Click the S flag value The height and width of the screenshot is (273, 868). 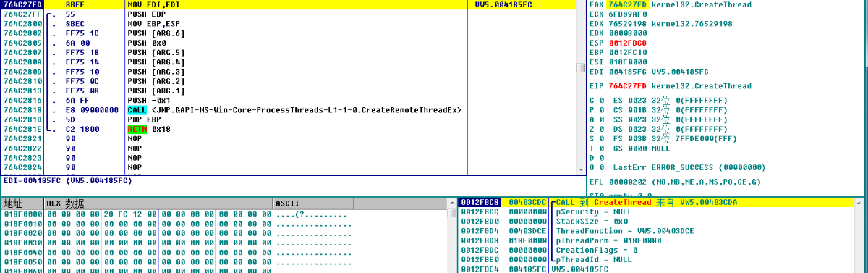click(x=602, y=138)
